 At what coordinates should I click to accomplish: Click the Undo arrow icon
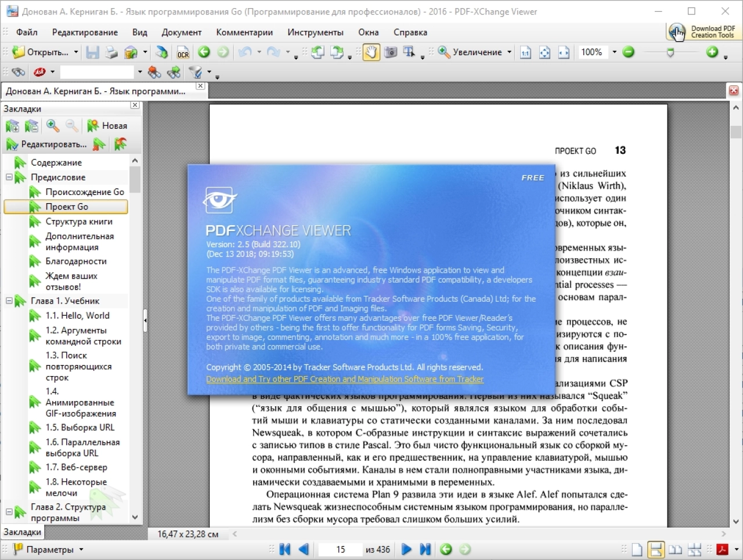click(245, 52)
